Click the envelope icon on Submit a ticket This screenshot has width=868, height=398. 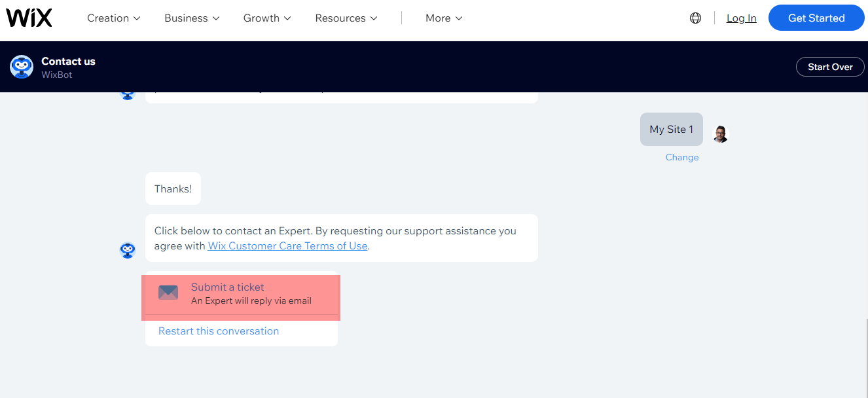(x=168, y=293)
